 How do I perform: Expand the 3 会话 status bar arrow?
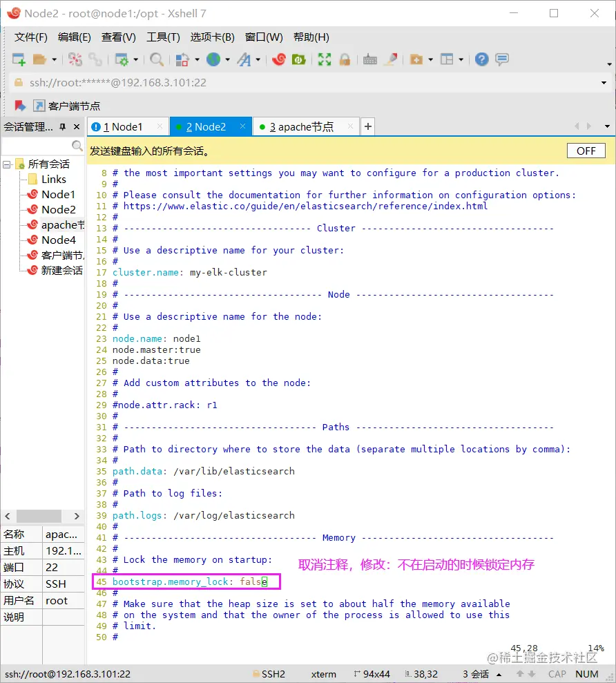coord(499,675)
